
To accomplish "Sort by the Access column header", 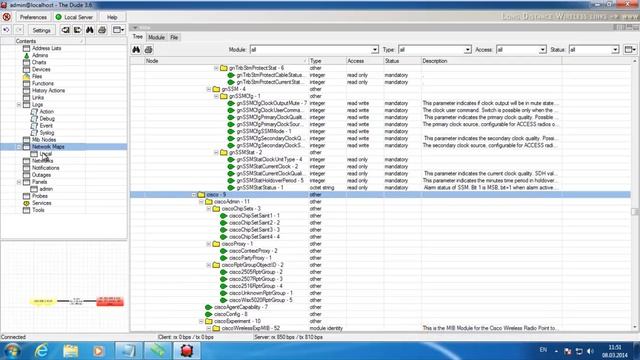I will pos(364,61).
